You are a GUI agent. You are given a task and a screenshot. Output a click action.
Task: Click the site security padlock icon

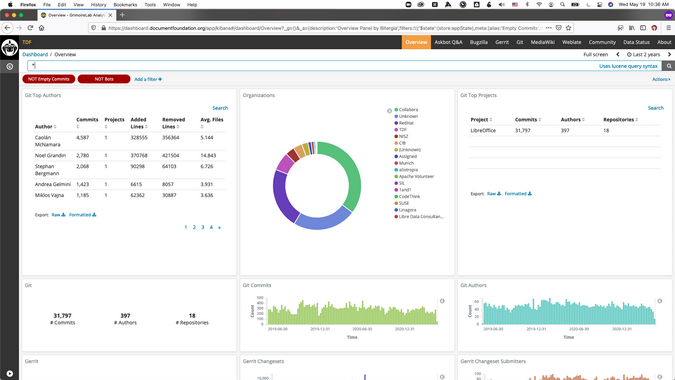click(103, 28)
